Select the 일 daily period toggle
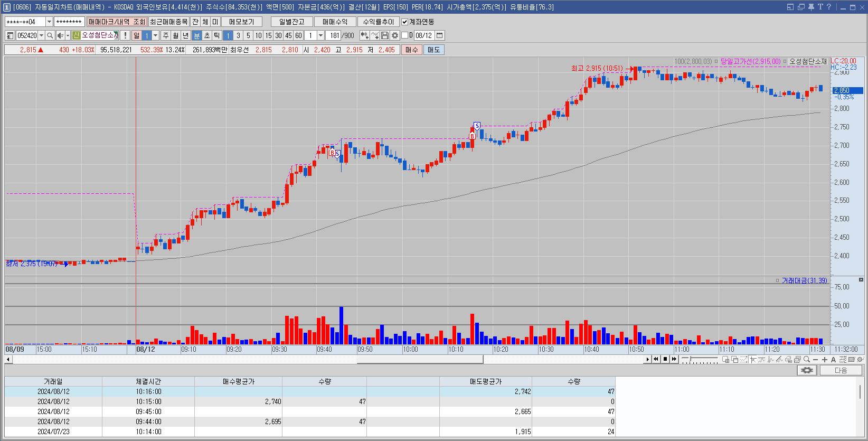The width and height of the screenshot is (868, 441). [136, 35]
